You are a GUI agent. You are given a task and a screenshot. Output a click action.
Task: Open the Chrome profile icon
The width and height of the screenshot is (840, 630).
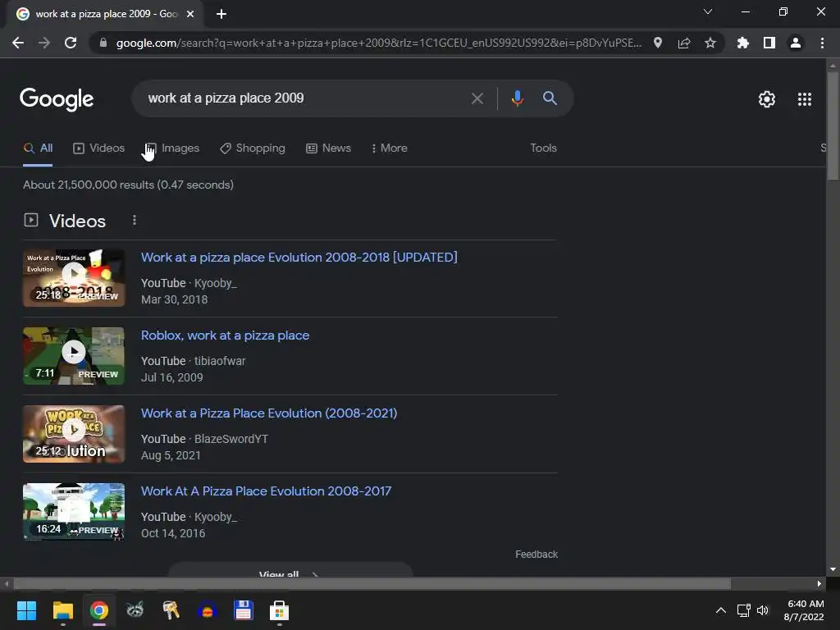tap(796, 43)
